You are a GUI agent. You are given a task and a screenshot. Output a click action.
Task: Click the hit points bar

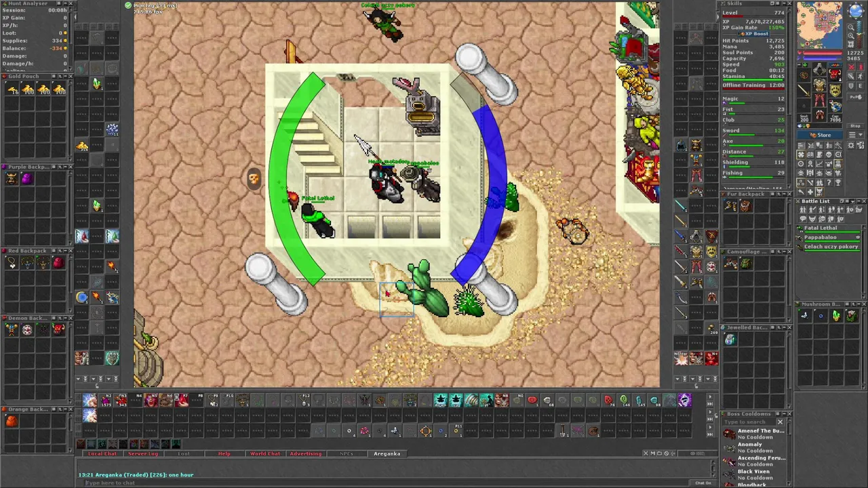point(822,53)
